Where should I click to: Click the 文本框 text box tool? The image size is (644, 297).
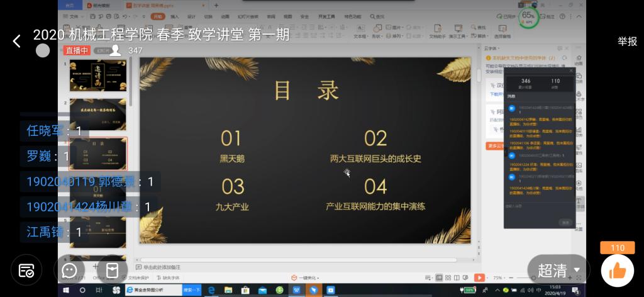click(x=360, y=31)
